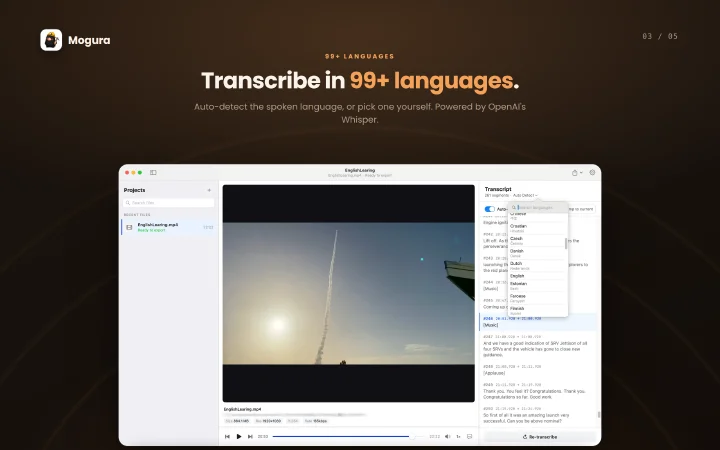Toggle subtitle display icon in player bar
The image size is (720, 450).
(469, 437)
